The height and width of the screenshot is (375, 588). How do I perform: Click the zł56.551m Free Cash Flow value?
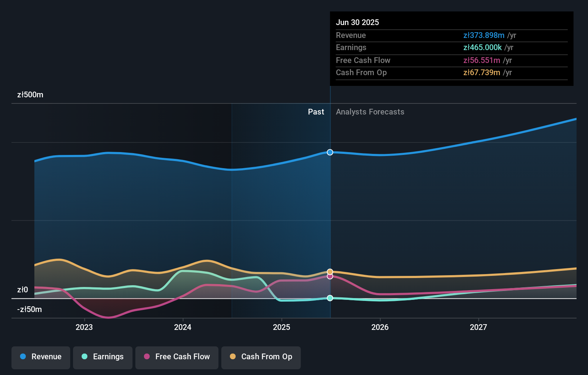(482, 60)
